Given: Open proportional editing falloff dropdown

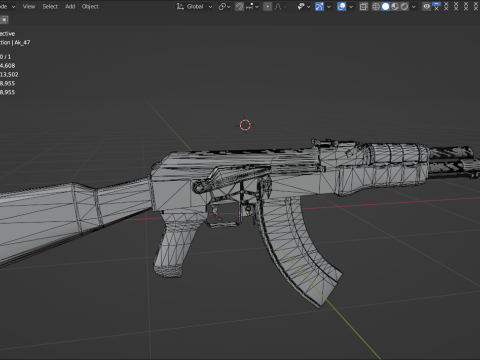Looking at the screenshot, I should pos(280,6).
